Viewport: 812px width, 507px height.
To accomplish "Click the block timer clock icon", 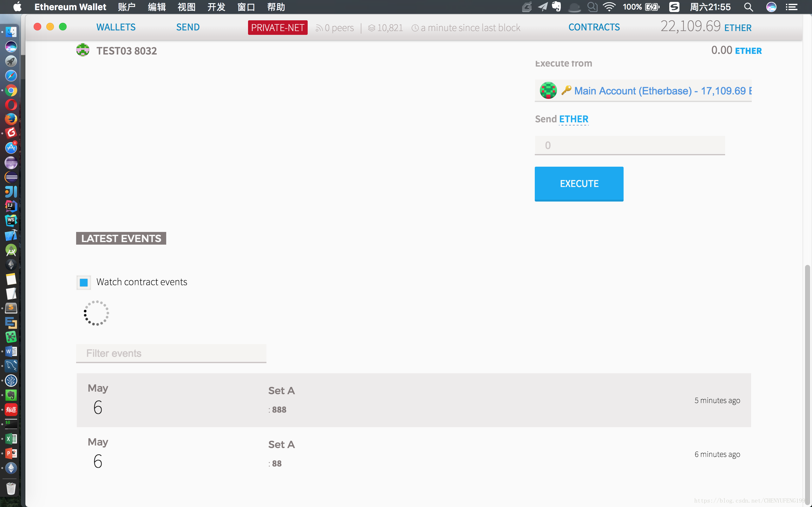I will click(x=415, y=28).
